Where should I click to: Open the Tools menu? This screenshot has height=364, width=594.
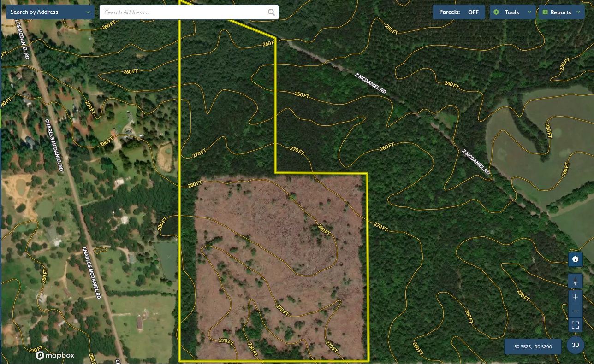(511, 12)
